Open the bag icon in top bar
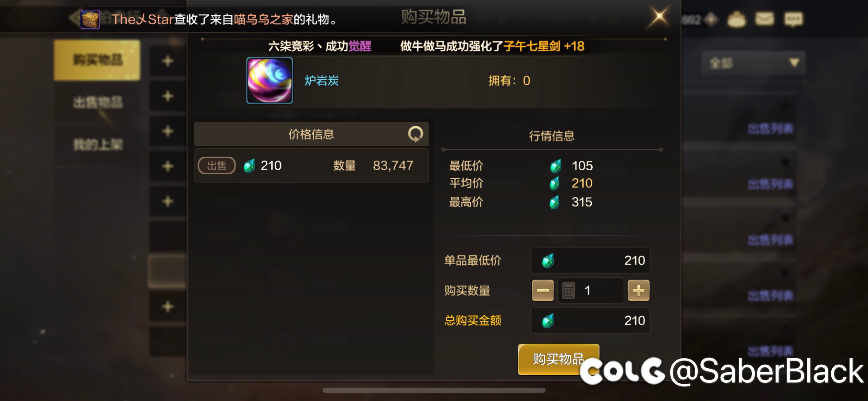Image resolution: width=868 pixels, height=401 pixels. (x=736, y=19)
